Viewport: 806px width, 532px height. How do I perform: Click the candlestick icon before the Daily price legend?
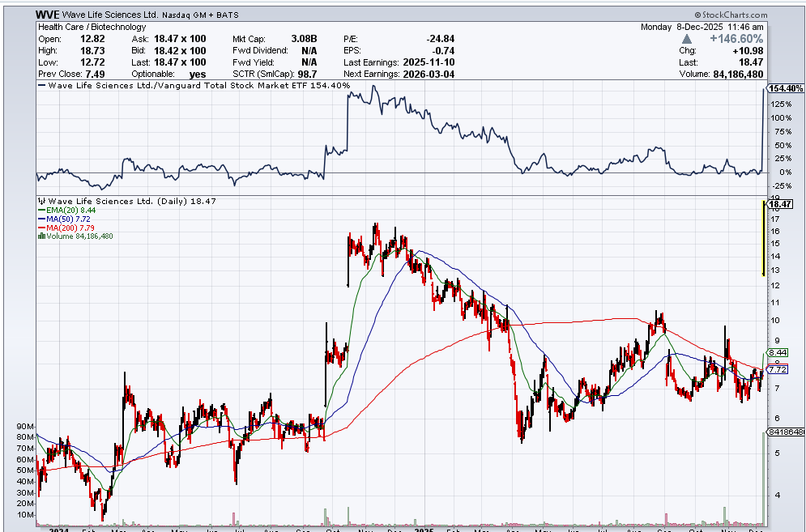click(42, 201)
